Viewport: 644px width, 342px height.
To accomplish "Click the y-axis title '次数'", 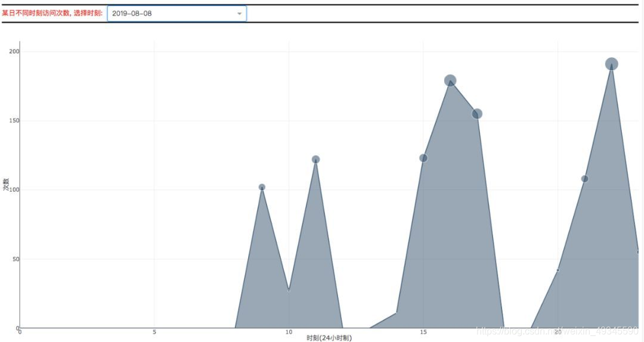I will point(6,184).
